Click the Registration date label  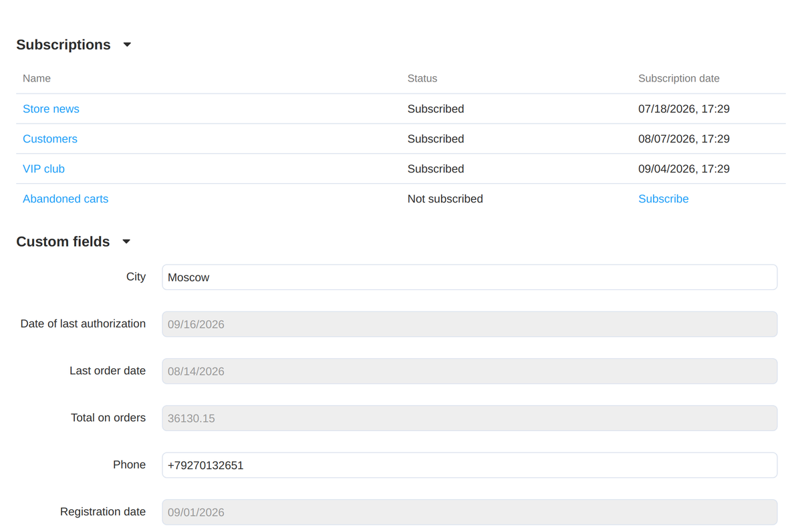coord(103,512)
